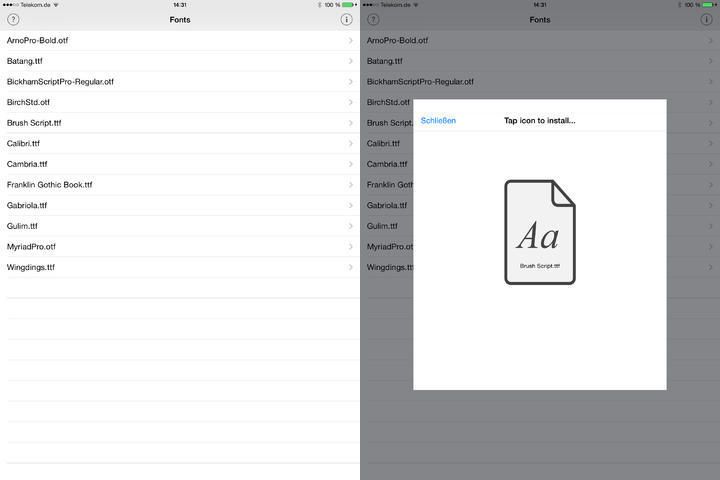Expand ArnoPro-Bold.otf chevron on left screen
Viewport: 720px width, 480px height.
point(350,41)
